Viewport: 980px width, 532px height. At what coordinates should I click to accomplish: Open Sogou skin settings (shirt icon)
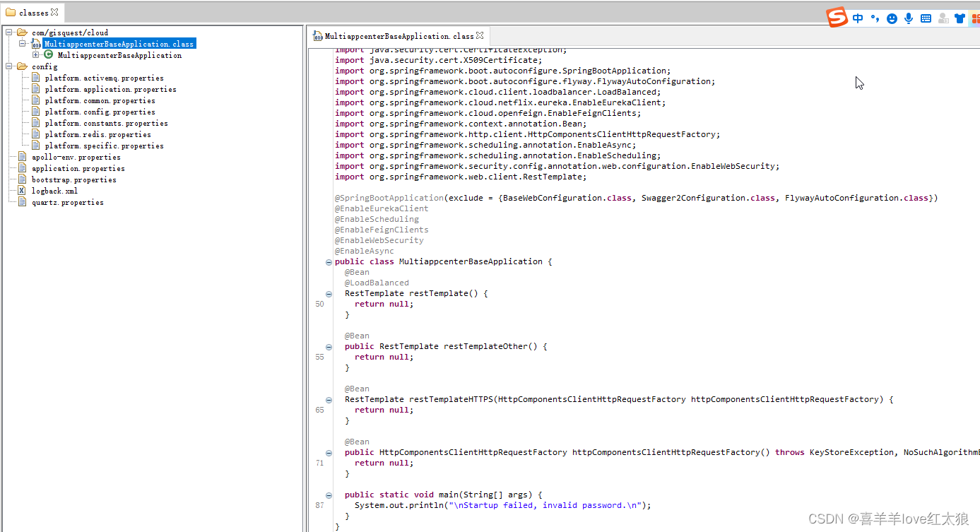[x=960, y=18]
